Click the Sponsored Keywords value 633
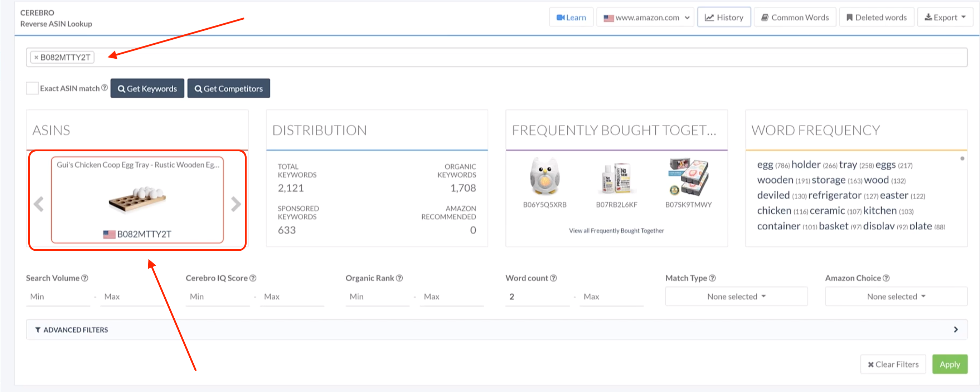980x392 pixels. [x=286, y=230]
